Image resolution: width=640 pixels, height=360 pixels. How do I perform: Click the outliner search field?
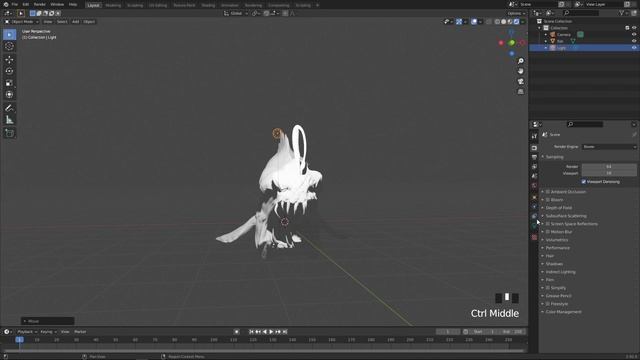[x=580, y=13]
